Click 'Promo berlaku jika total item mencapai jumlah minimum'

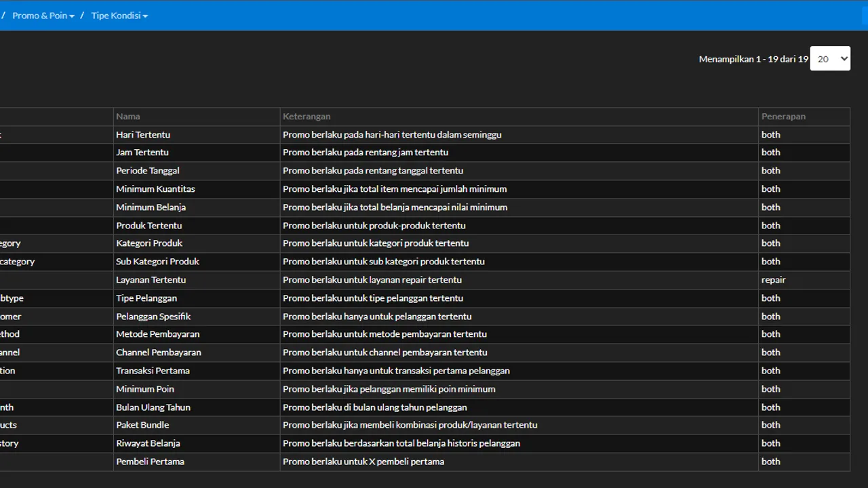click(x=395, y=189)
